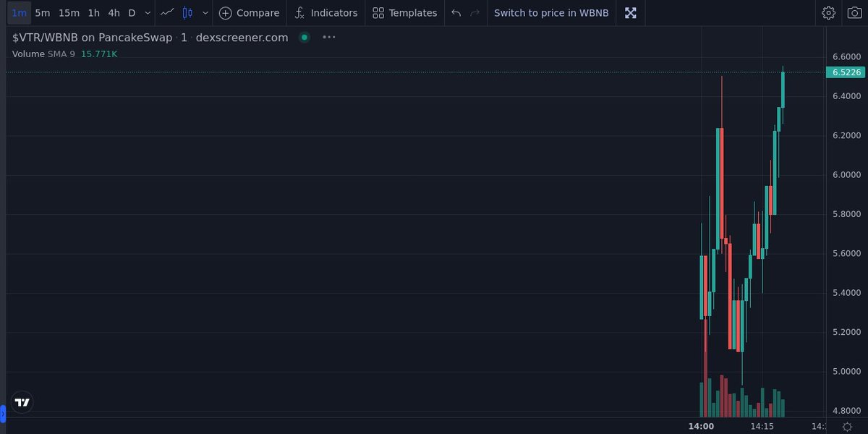The width and height of the screenshot is (868, 434).
Task: Open the Indicators dialog
Action: tap(326, 12)
